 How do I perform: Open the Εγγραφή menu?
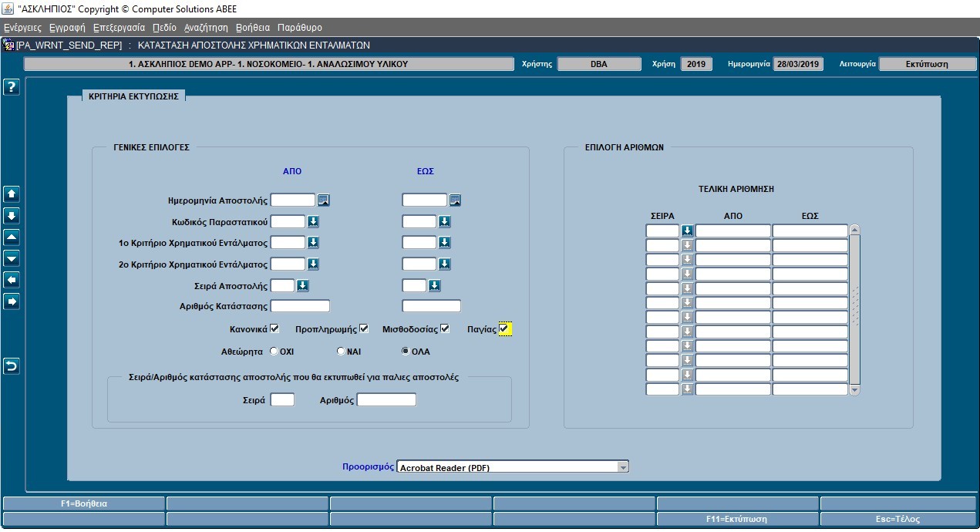pos(67,27)
